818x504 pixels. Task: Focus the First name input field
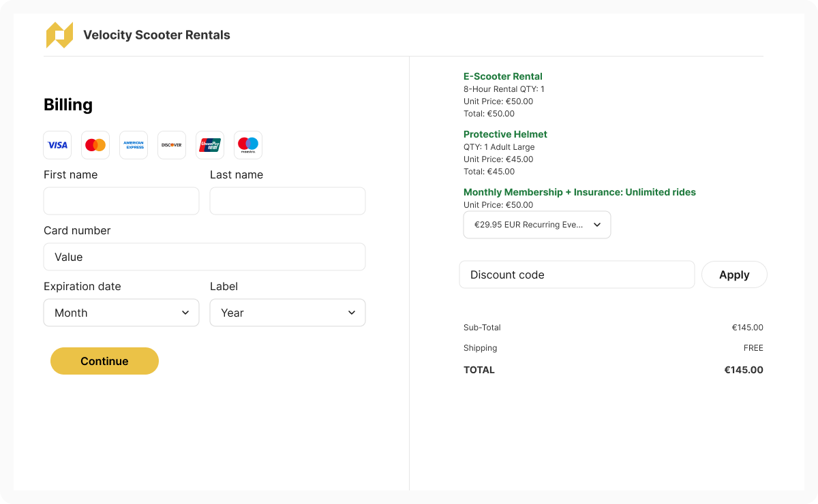[121, 201]
